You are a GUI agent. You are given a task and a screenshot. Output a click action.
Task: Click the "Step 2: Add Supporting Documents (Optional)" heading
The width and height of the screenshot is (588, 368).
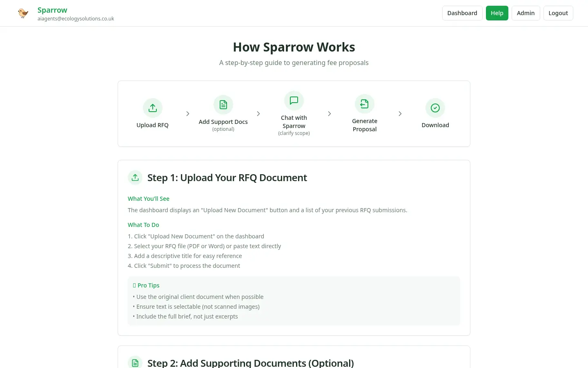[251, 363]
